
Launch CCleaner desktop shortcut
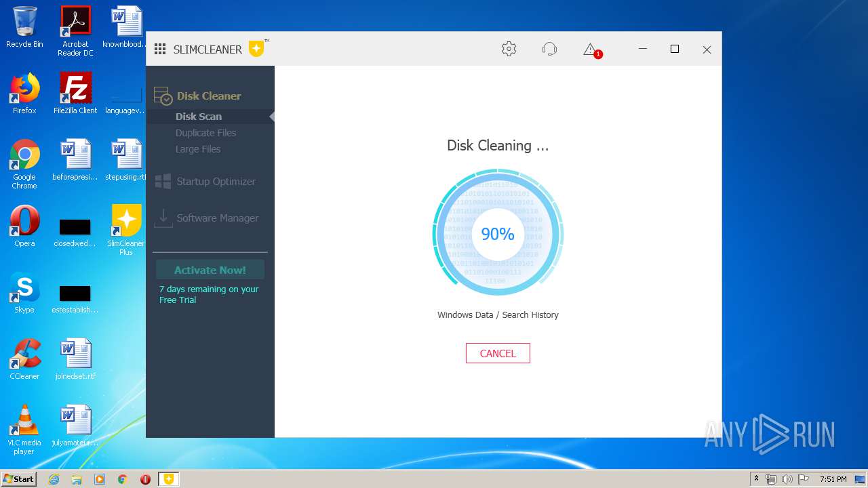pos(24,359)
